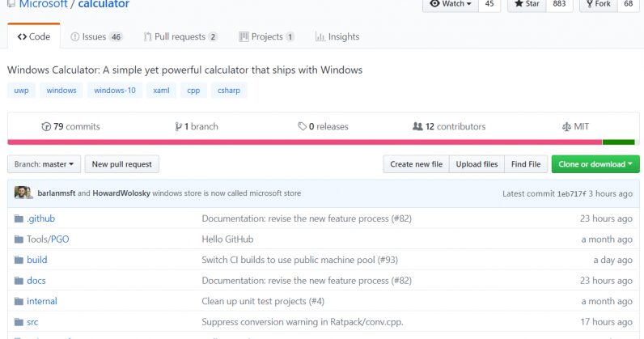
Task: Click the releases tag icon
Action: (302, 127)
